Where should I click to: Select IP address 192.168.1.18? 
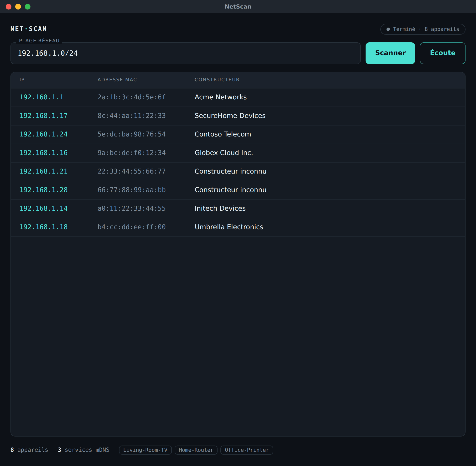pos(44,227)
